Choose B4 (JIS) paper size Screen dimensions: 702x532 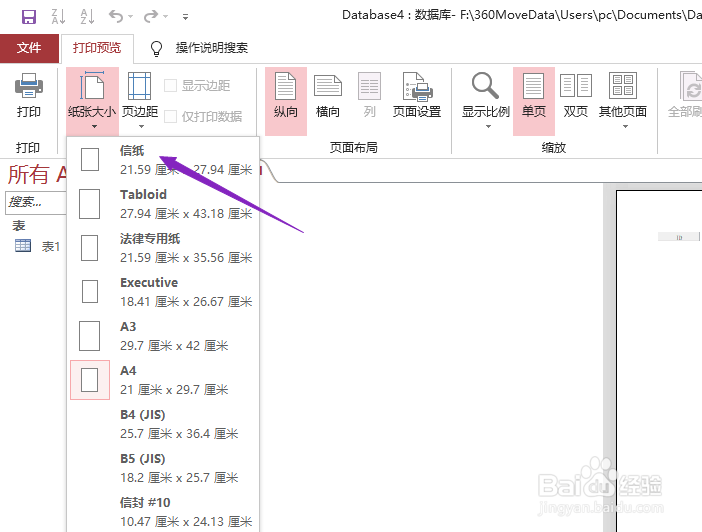[164, 424]
